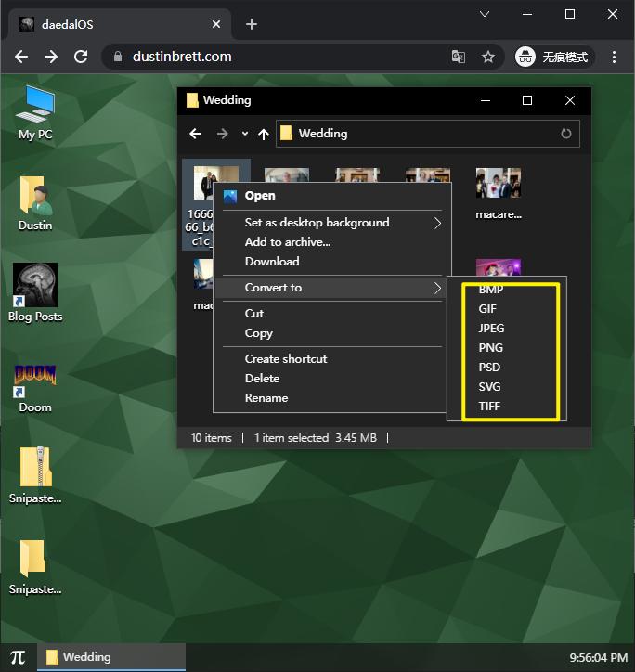Maximize the Wedding explorer window
Image resolution: width=635 pixels, height=672 pixels.
pyautogui.click(x=527, y=101)
